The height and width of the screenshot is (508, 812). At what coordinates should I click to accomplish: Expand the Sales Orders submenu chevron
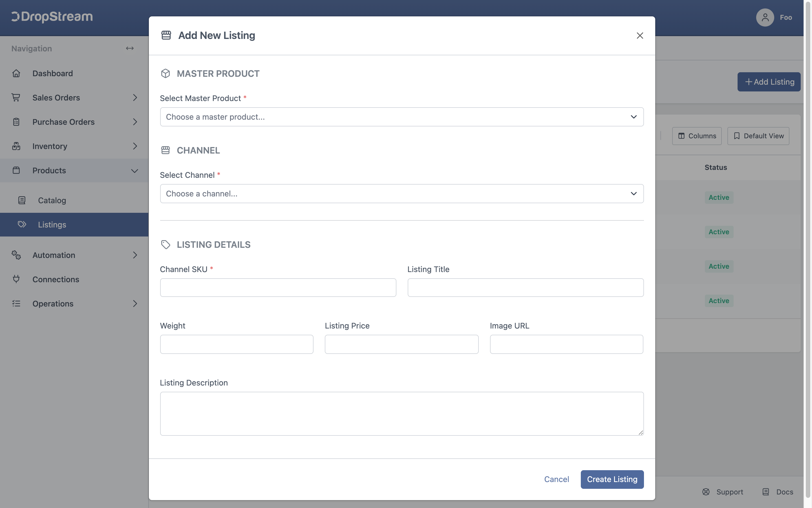(x=135, y=97)
